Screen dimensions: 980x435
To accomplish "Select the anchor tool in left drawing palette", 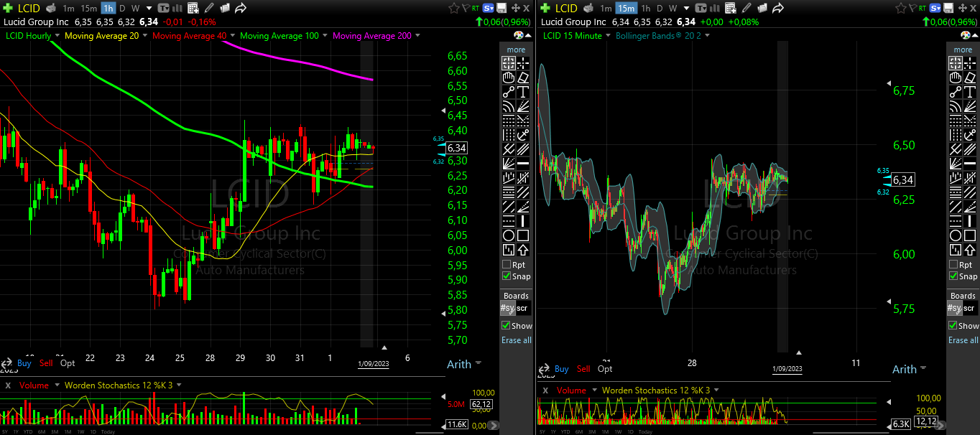I will [x=523, y=135].
